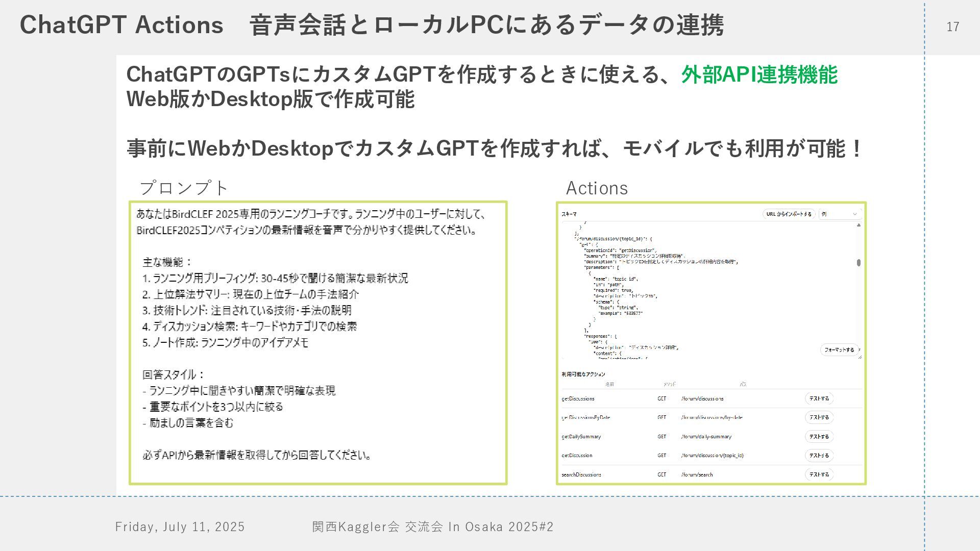The image size is (980, 551).
Task: Click the schema editor scrollbar thumb
Action: 859,263
